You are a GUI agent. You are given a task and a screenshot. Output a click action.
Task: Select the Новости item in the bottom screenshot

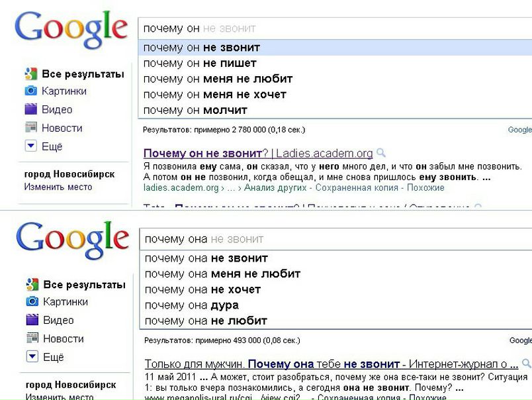(x=63, y=338)
